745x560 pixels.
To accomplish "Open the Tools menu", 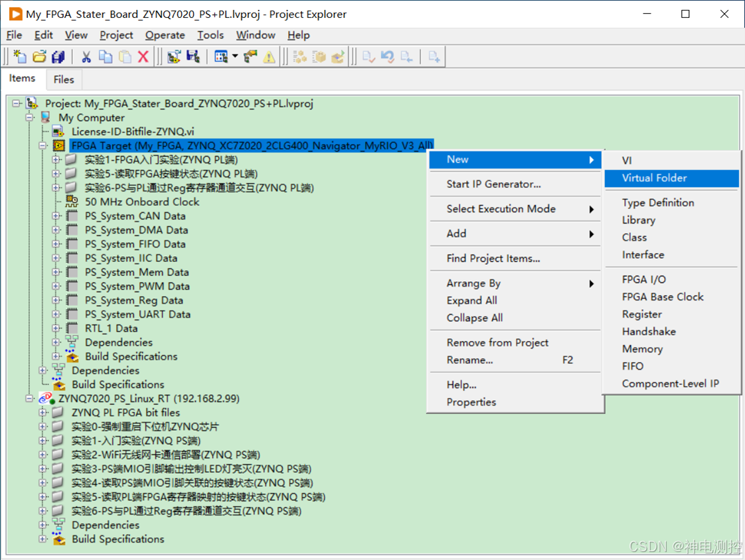I will (x=210, y=35).
